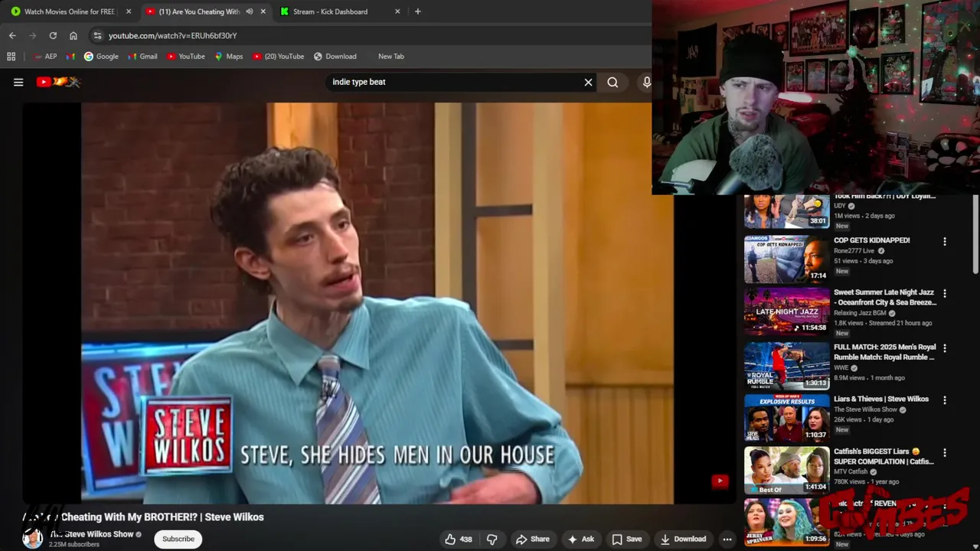Open the AEP bookmark
Viewport: 980px width, 551px height.
[x=45, y=56]
